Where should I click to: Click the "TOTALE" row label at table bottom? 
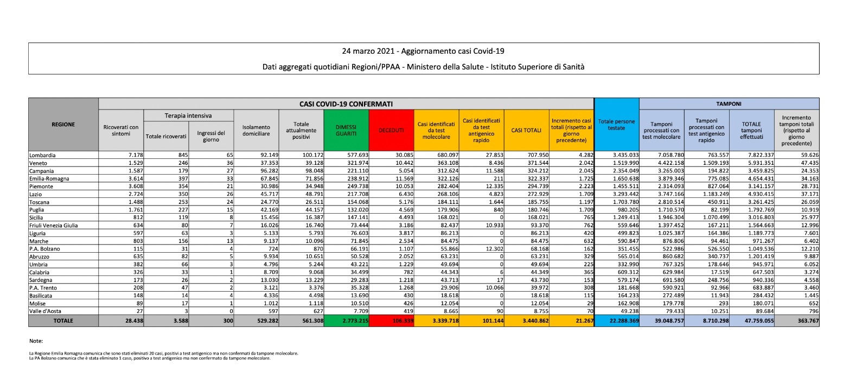(x=63, y=320)
